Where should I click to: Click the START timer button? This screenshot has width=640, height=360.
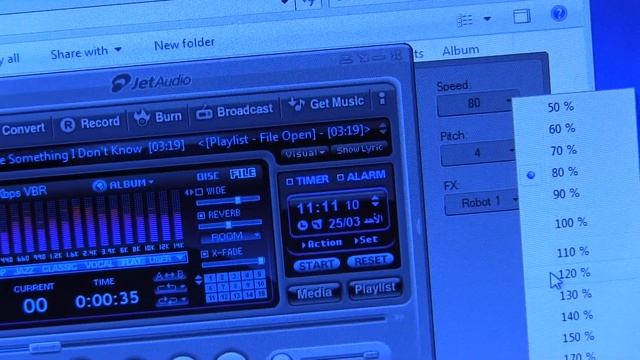[x=317, y=266]
